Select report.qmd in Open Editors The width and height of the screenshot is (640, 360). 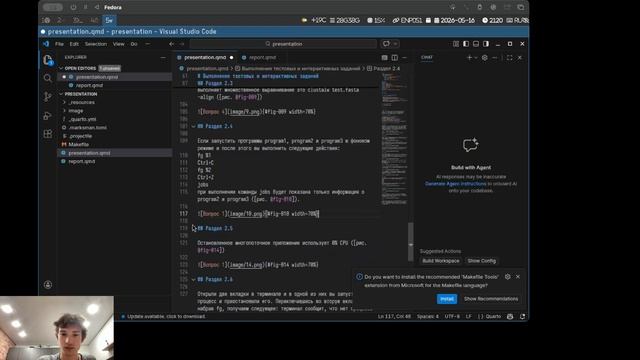tap(89, 85)
